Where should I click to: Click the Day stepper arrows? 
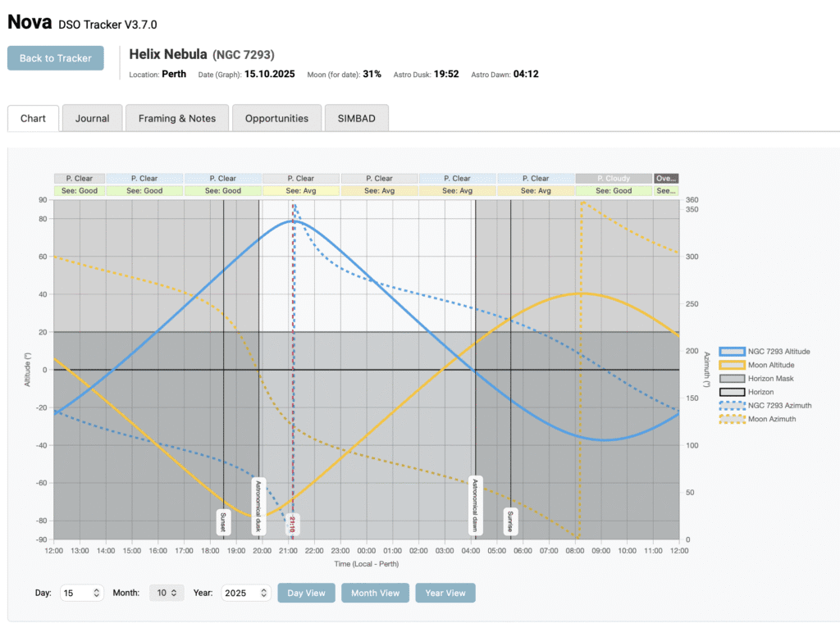point(97,593)
